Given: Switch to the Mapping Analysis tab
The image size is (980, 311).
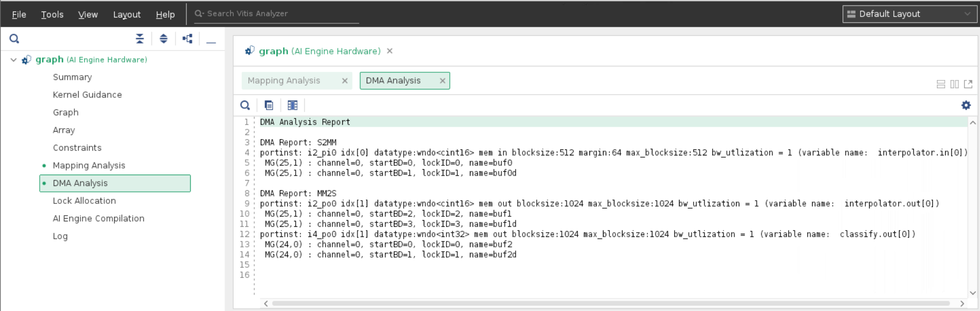Looking at the screenshot, I should [284, 80].
